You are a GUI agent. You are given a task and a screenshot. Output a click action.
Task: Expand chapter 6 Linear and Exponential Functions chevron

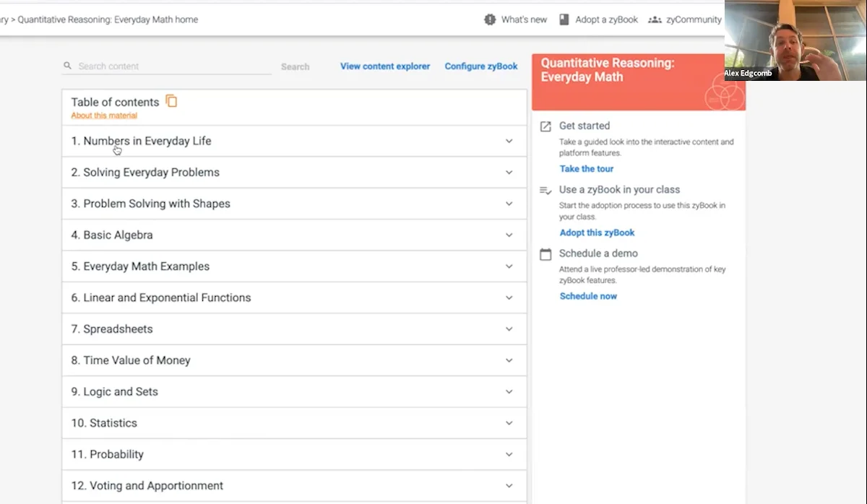click(509, 297)
